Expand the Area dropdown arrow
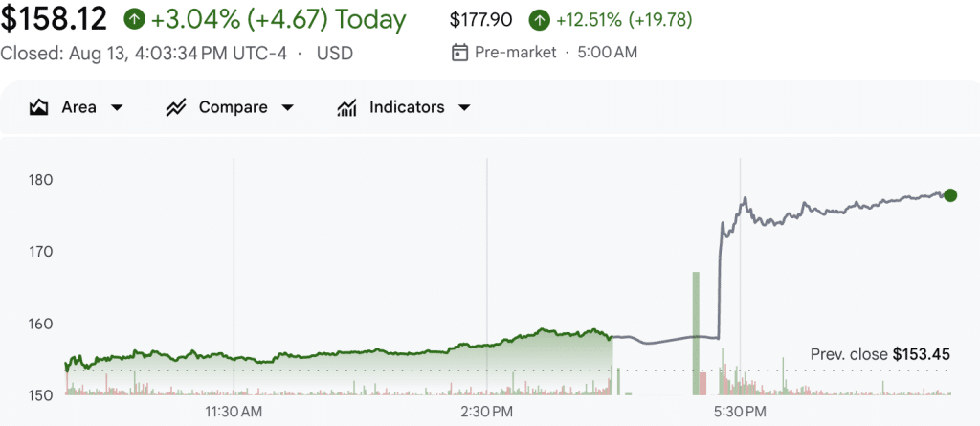 click(x=117, y=108)
